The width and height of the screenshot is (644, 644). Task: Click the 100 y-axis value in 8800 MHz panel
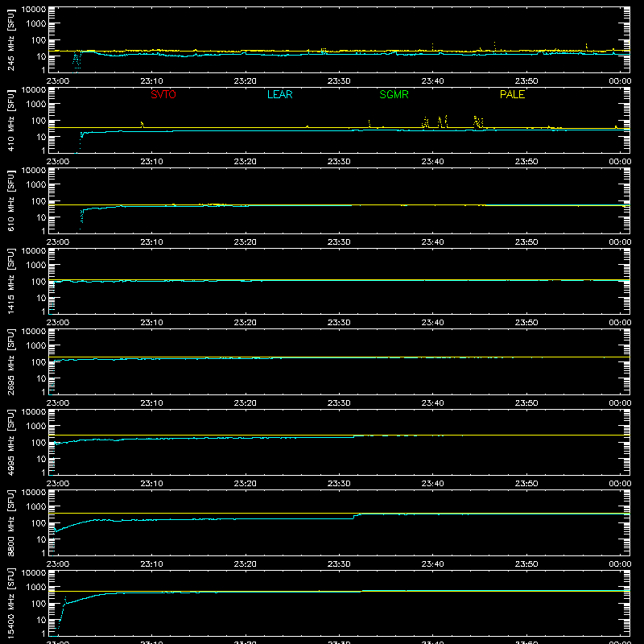coord(39,523)
